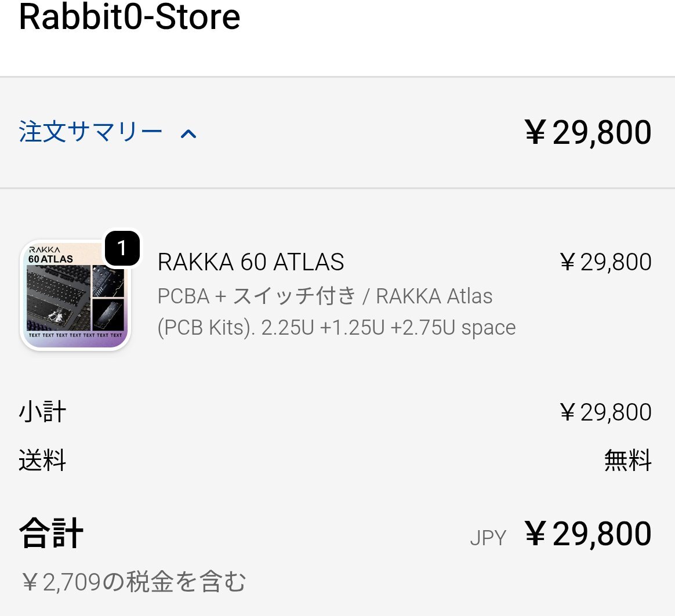Click the 注文サマリー link

pyautogui.click(x=90, y=132)
